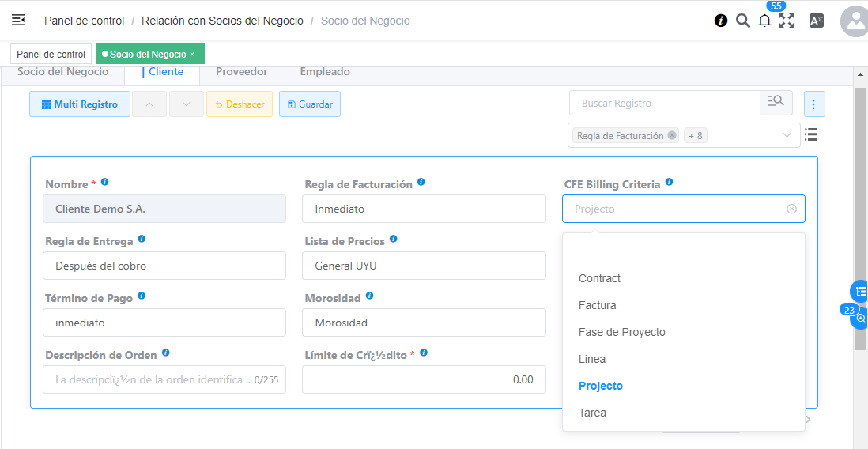
Task: Expand the field selector dropdown arrow
Action: click(x=787, y=135)
